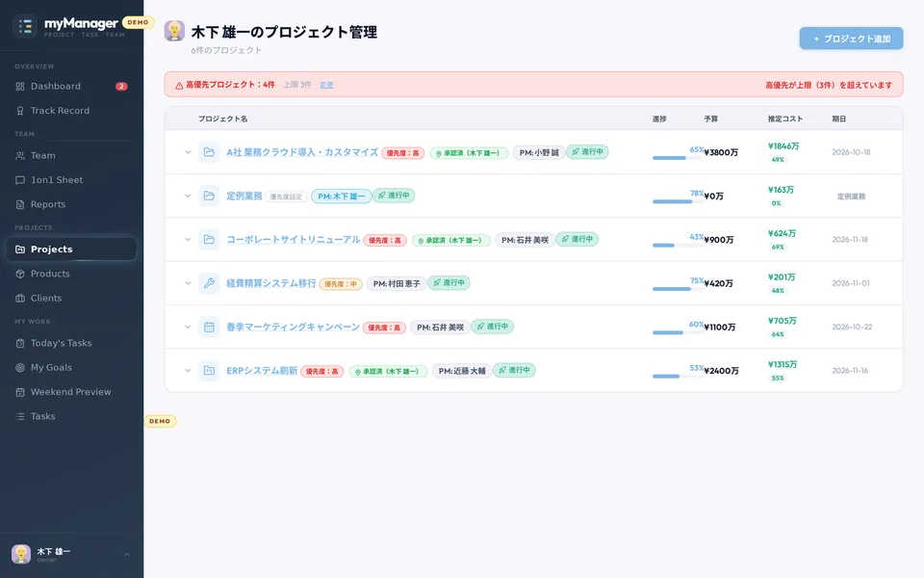Expand the ERPシステム刷新 row chevron

(x=188, y=370)
